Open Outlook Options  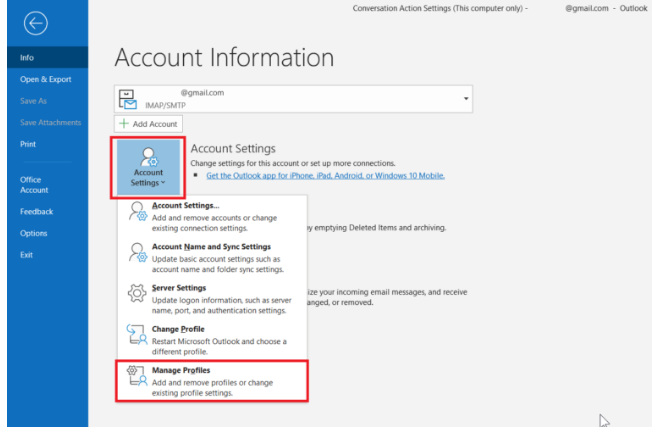[x=34, y=233]
